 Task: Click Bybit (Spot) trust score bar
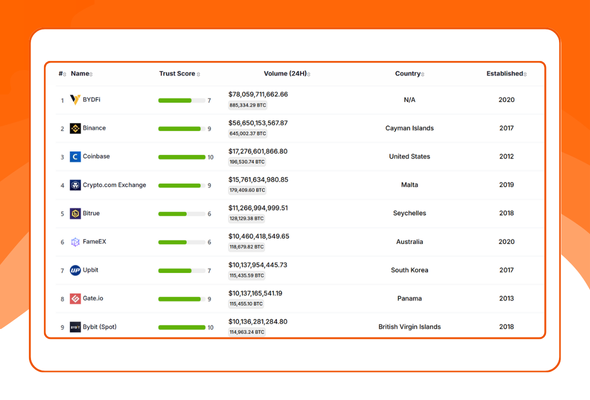[x=182, y=327]
